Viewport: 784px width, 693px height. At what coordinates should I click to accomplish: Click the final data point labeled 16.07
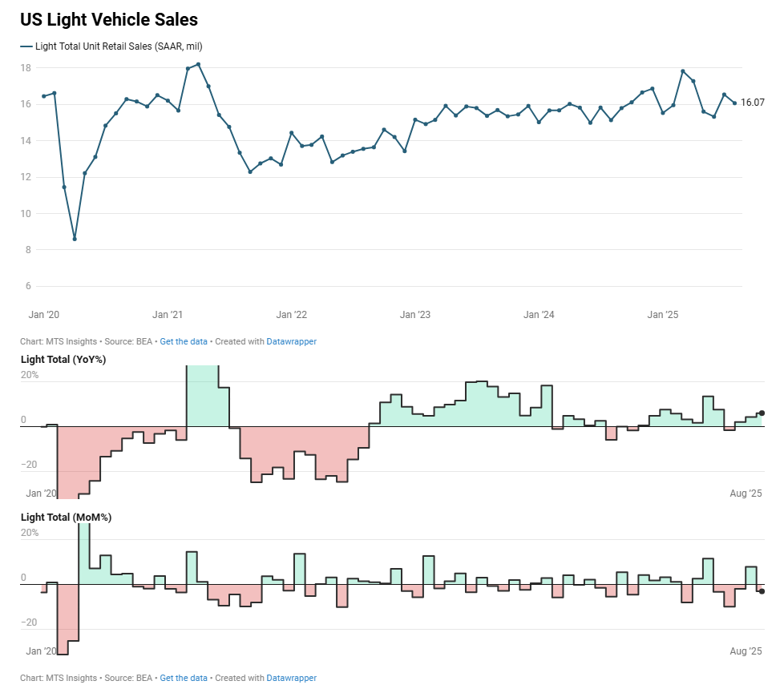click(734, 103)
